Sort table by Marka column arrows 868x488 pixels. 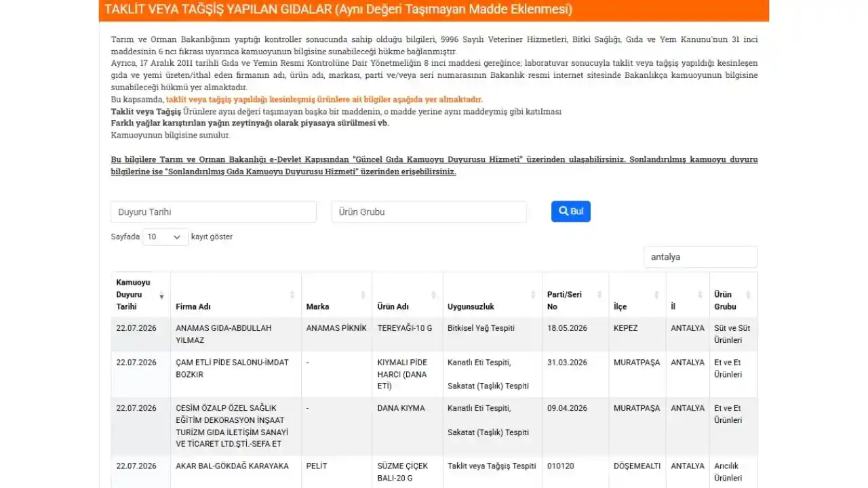tap(363, 295)
